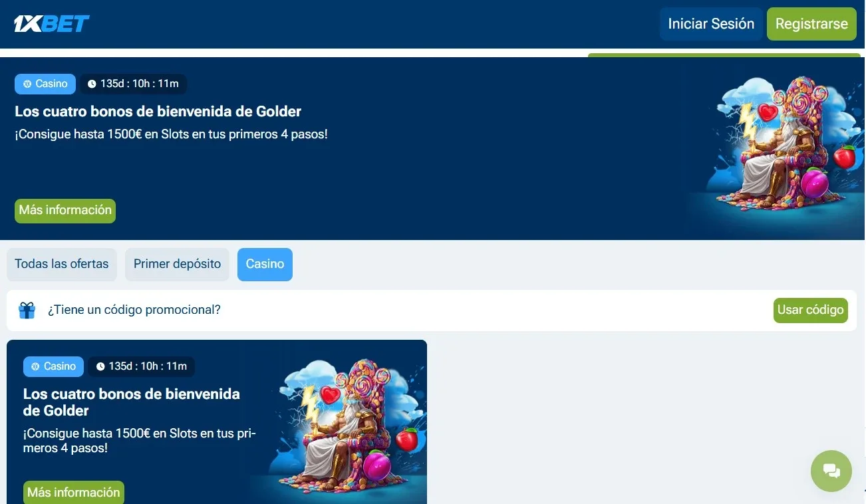
Task: Click the Casino chip icon in the top banner badge
Action: 27,84
